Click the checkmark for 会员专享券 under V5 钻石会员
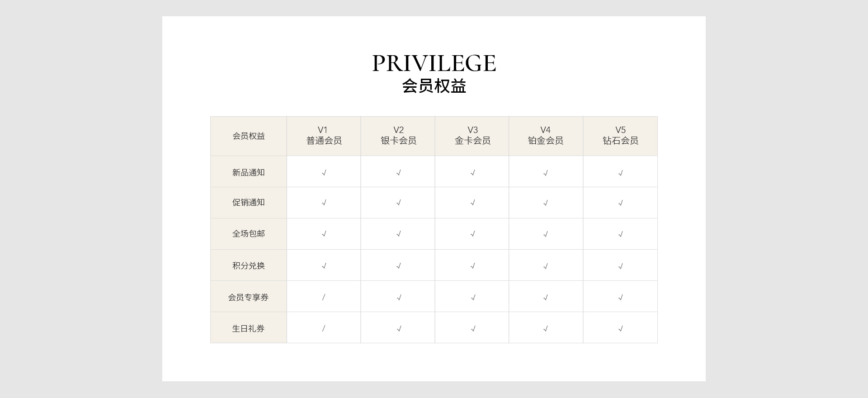 coord(620,298)
